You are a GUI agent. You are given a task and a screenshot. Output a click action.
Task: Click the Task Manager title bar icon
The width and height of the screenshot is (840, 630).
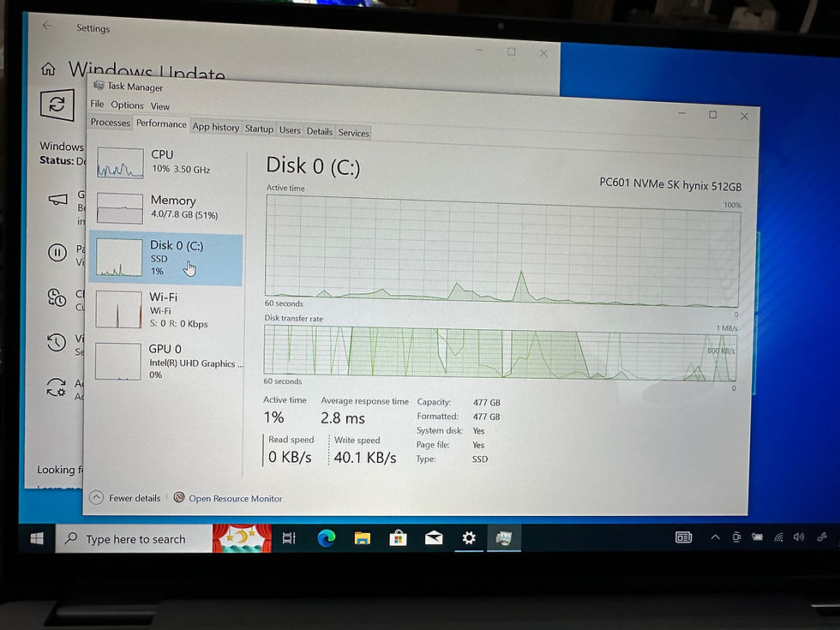coord(99,85)
